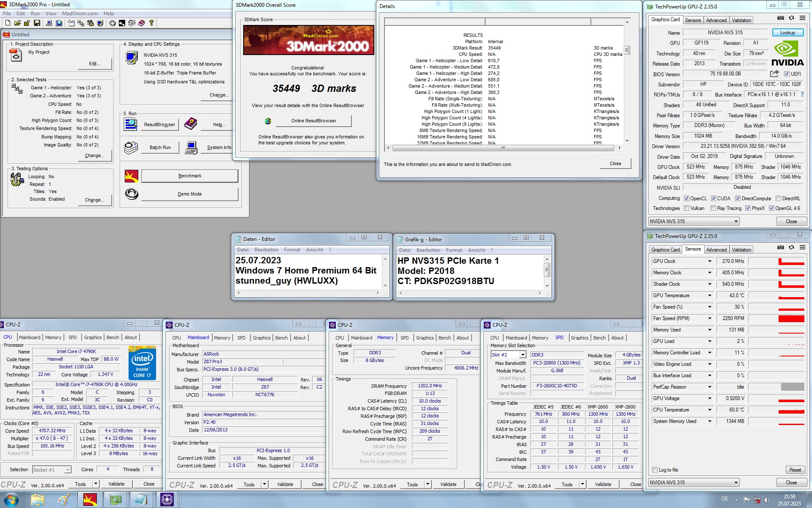The image size is (812, 508).
Task: Toggle the Ray Tracing checkbox in GPU-Z
Action: point(713,208)
